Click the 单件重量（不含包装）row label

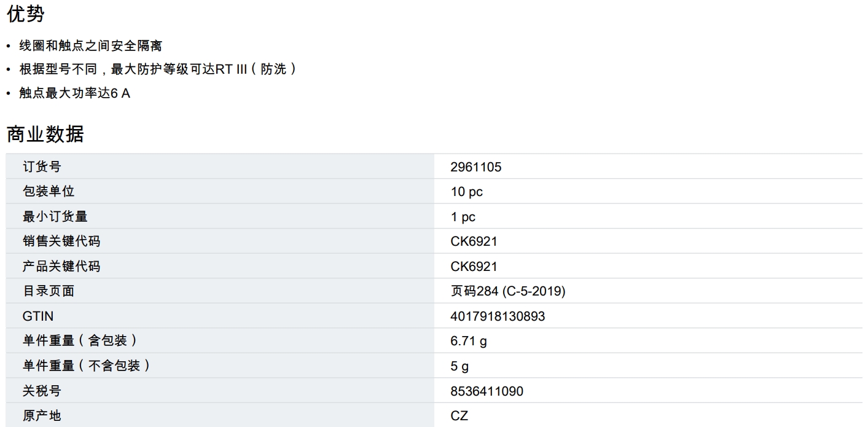[x=86, y=366]
